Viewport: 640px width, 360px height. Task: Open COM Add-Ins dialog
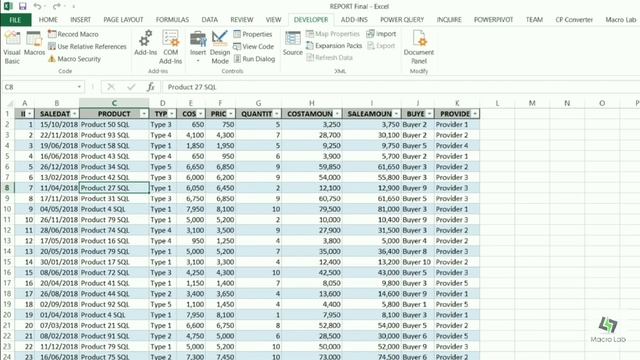171,47
